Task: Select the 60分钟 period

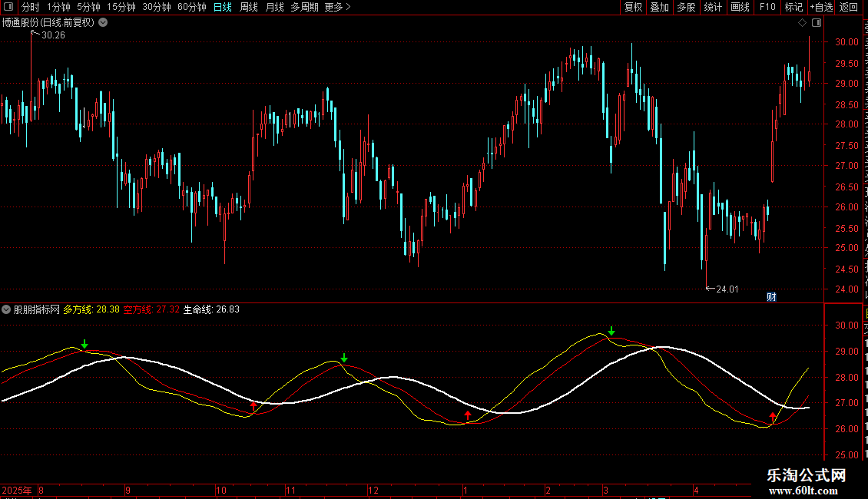Action: coord(192,7)
